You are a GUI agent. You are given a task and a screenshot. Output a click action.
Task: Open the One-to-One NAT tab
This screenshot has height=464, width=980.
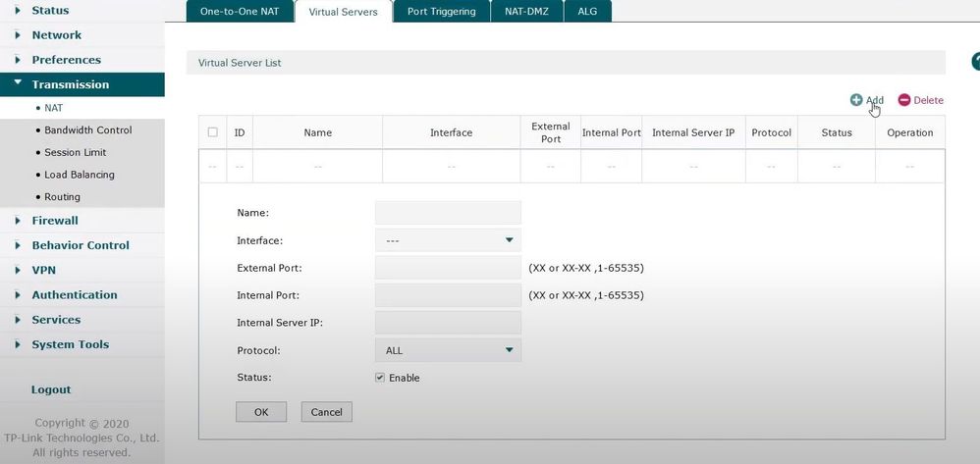coord(234,12)
